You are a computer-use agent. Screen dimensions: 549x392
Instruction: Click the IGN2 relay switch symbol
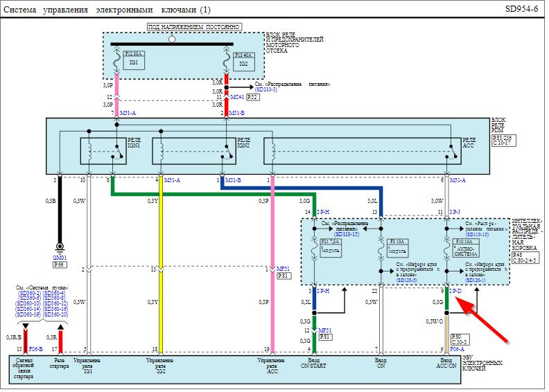point(227,152)
